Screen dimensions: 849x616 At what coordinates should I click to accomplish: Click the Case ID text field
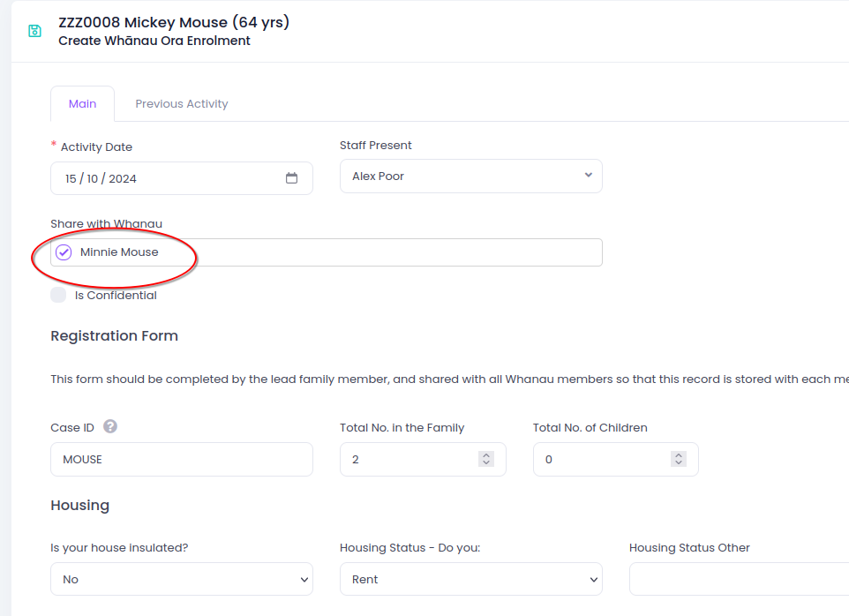coord(181,459)
